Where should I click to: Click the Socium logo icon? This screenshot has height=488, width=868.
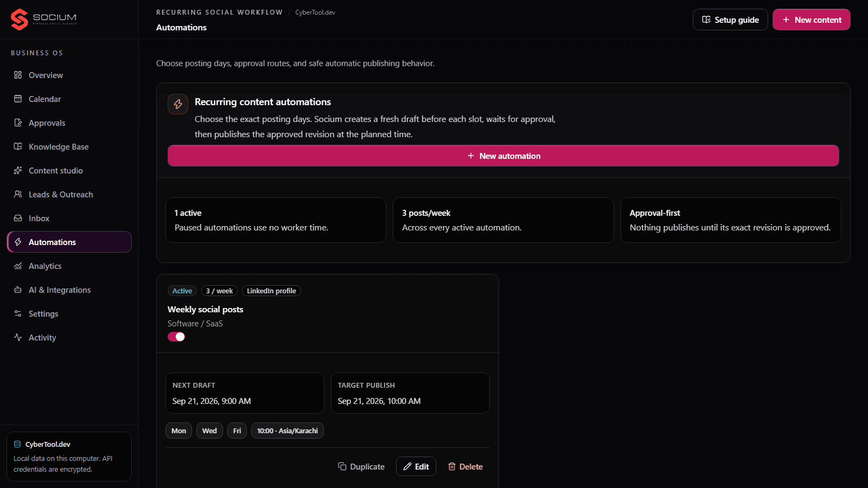[x=20, y=20]
